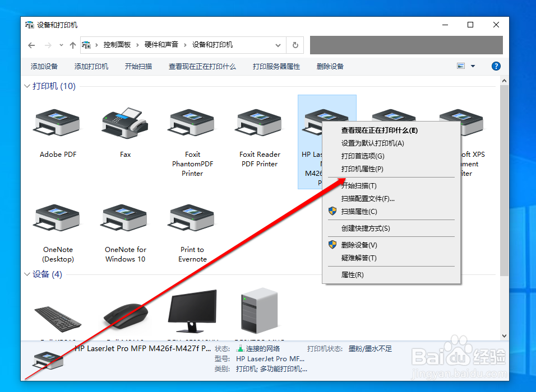Screen dimensions: 536x392
Task: Click the HP LaserJet printer thumbnail in details pane
Action: 48,360
